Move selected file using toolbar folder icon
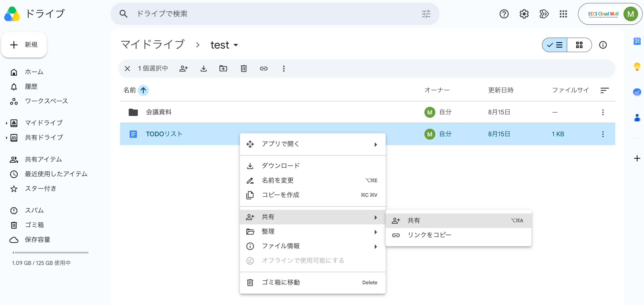Screen dimensions: 644x305 coord(223,69)
